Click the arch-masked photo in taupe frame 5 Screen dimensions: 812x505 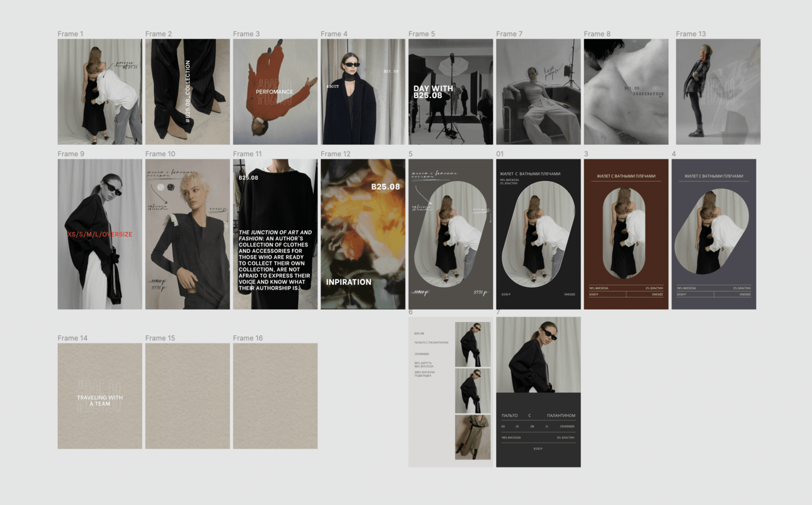[x=450, y=233]
